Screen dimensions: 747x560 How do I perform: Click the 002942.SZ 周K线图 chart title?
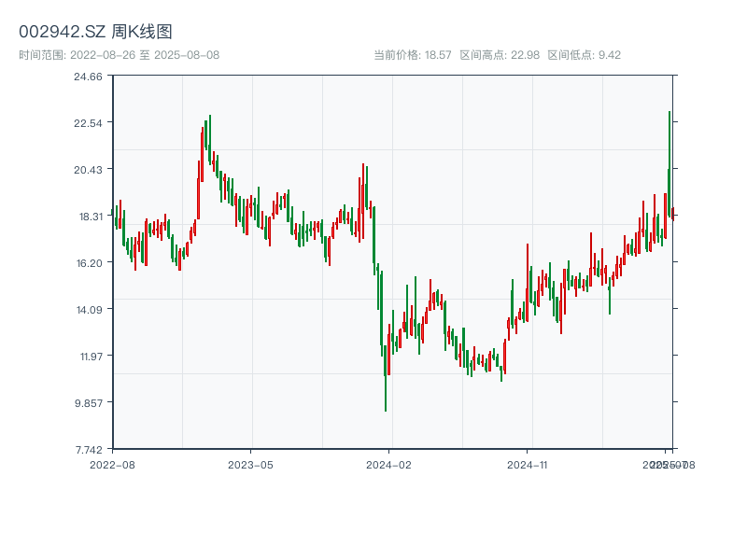[x=95, y=33]
